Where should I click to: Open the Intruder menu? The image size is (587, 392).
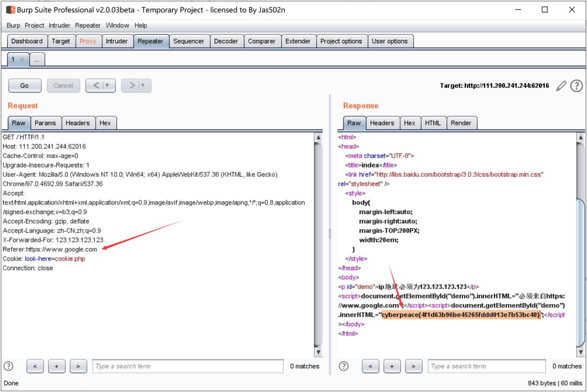[59, 25]
